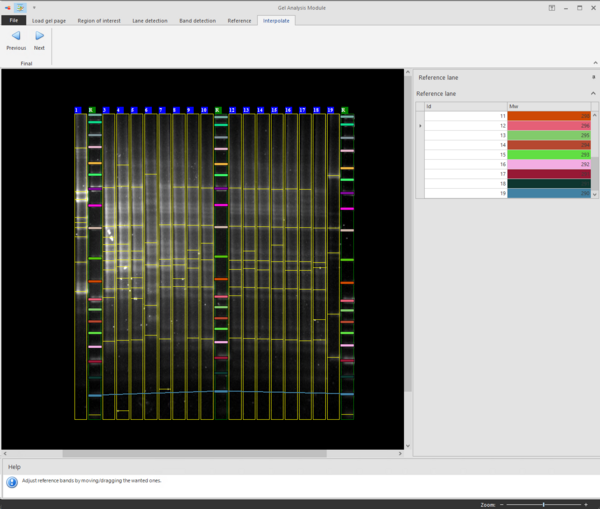
Task: Open the quick access toolbar customize dropdown
Action: tap(33, 6)
